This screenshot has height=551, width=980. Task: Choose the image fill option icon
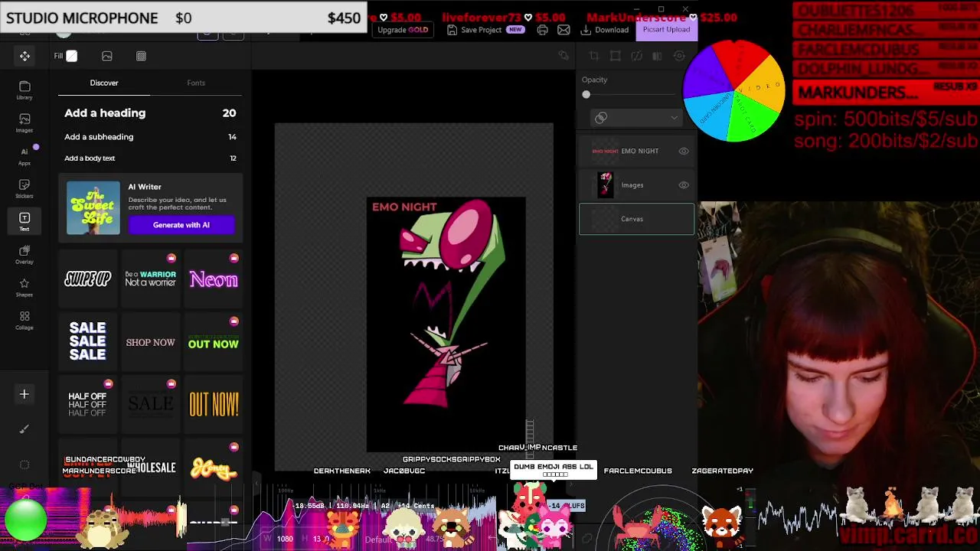[107, 56]
